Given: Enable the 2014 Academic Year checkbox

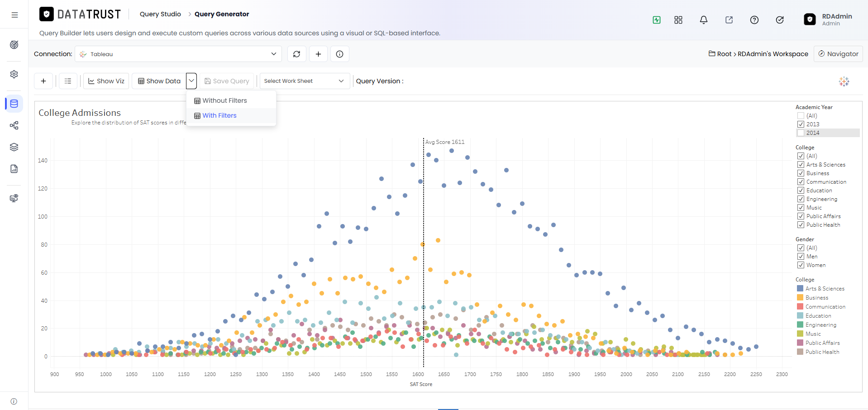Looking at the screenshot, I should point(801,133).
